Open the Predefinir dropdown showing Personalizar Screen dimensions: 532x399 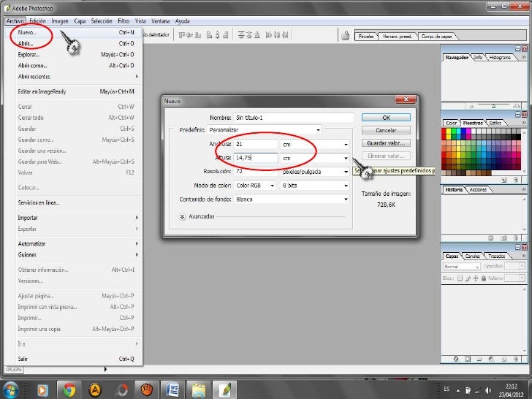(x=265, y=130)
